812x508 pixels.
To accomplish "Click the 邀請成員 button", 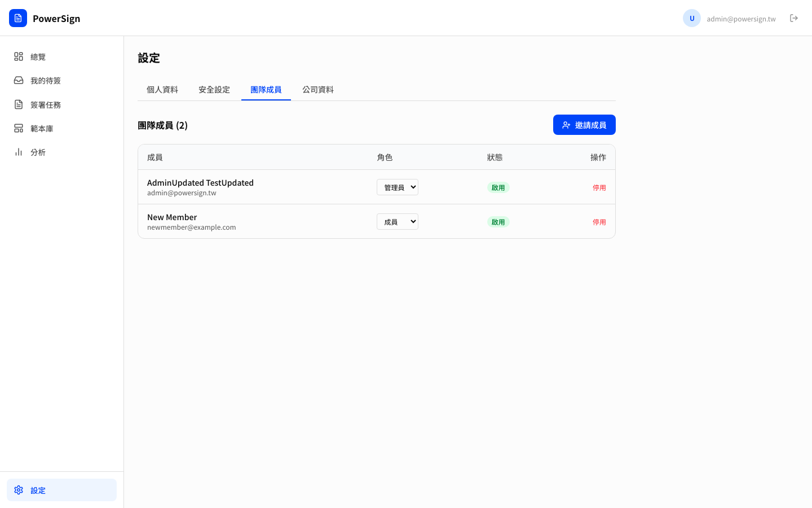I will [x=584, y=125].
